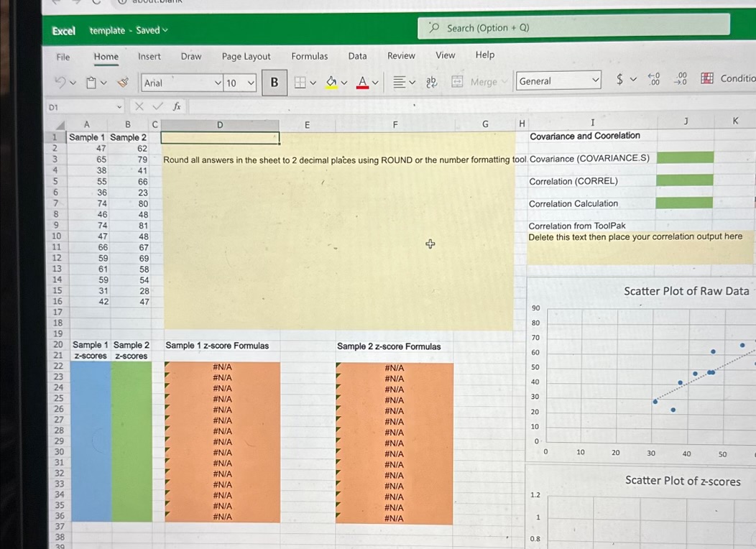The height and width of the screenshot is (549, 756).
Task: Select the green Correlation (CORREL) answer cell
Action: [685, 180]
